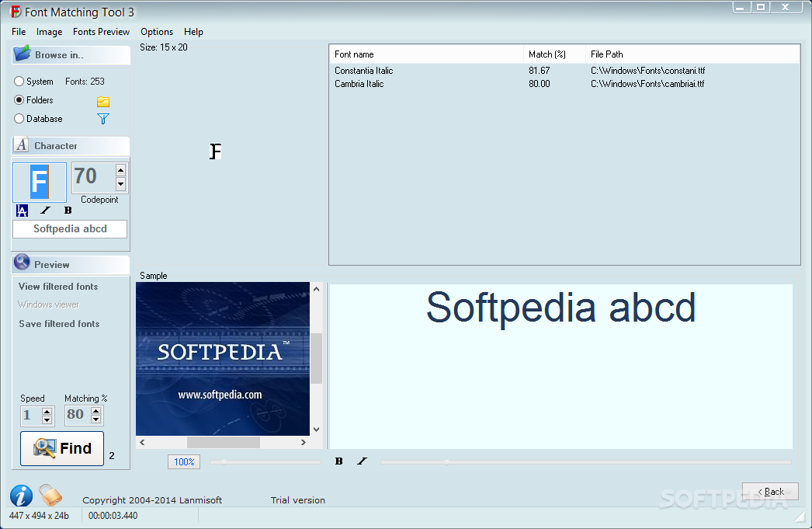Click the yellow folder icon next to Folders

point(103,102)
